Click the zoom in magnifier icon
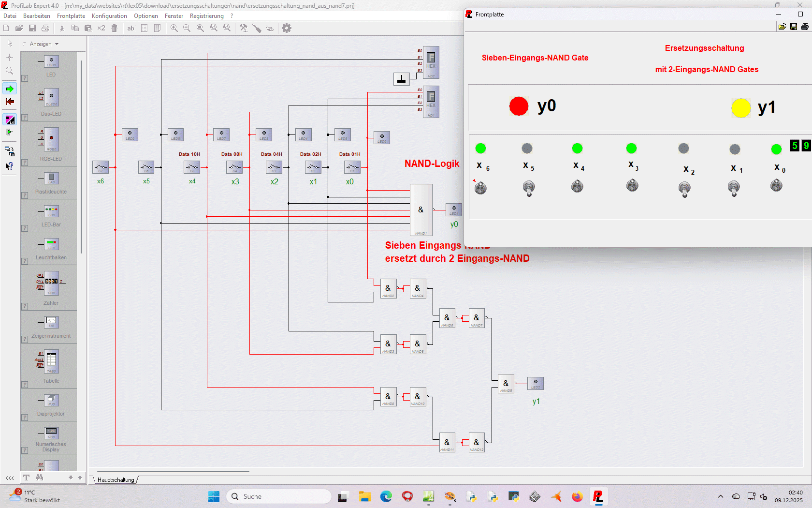This screenshot has width=812, height=508. click(x=174, y=28)
